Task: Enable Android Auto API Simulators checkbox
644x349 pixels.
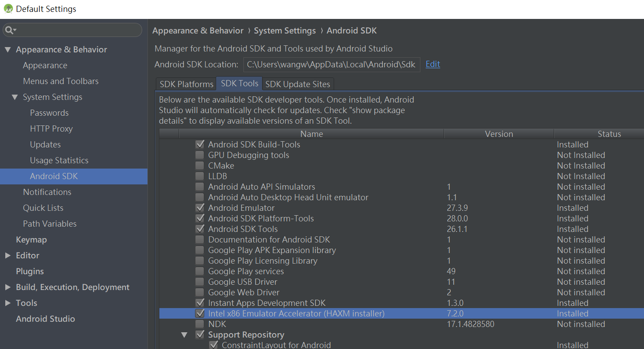Action: pyautogui.click(x=200, y=187)
